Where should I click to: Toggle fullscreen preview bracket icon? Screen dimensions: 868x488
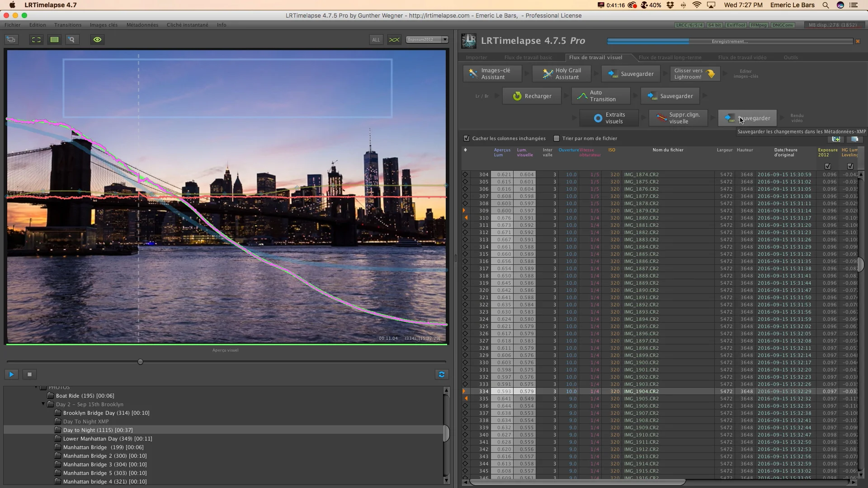[x=36, y=40]
